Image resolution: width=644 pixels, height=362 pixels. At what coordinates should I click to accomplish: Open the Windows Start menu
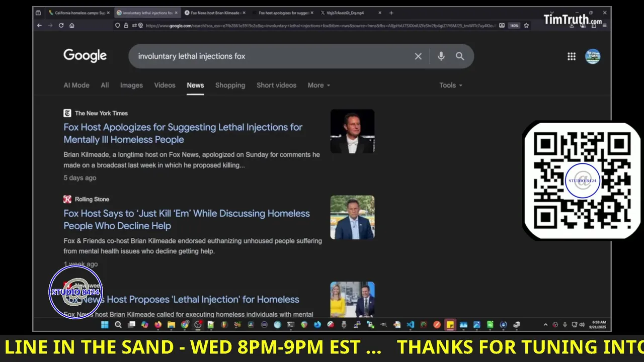105,325
